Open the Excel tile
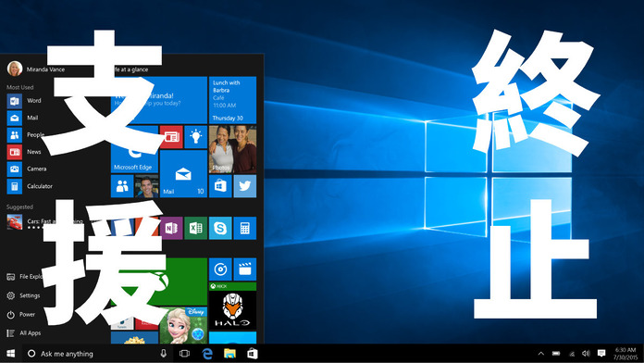 [195, 228]
